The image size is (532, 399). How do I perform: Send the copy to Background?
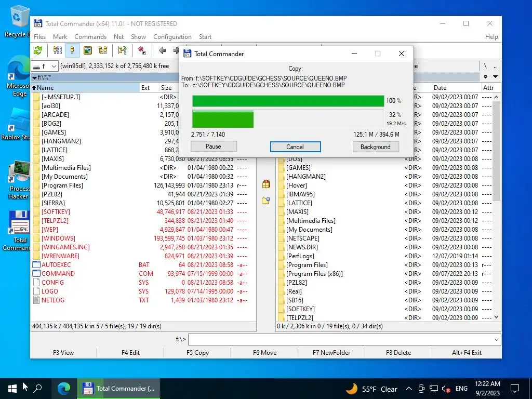(376, 147)
